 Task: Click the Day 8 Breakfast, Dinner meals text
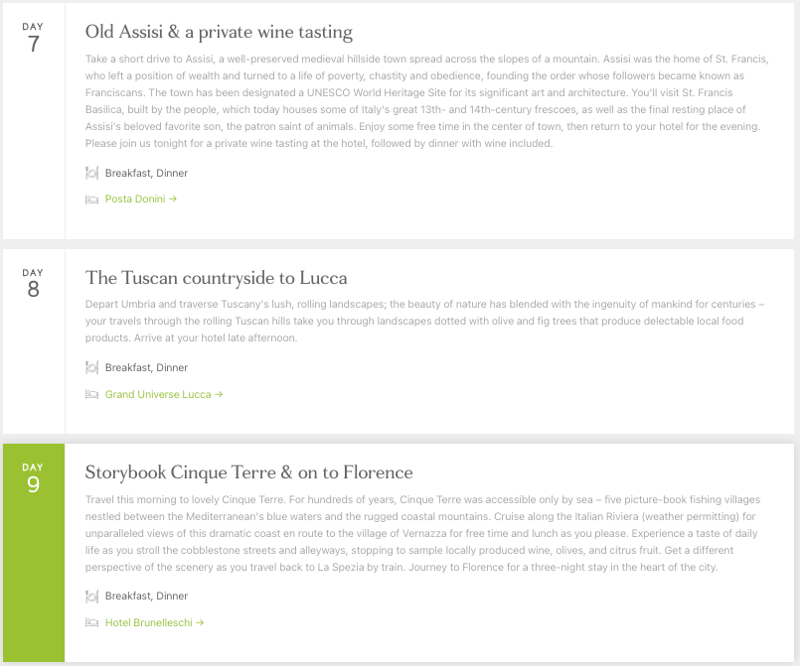146,368
